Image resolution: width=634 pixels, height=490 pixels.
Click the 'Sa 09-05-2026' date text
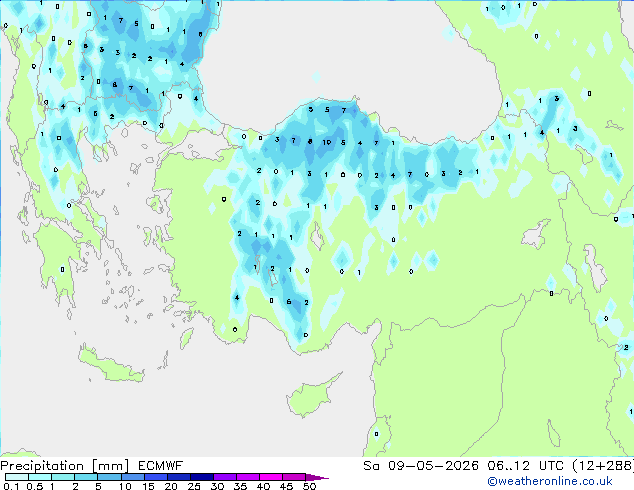(421, 466)
